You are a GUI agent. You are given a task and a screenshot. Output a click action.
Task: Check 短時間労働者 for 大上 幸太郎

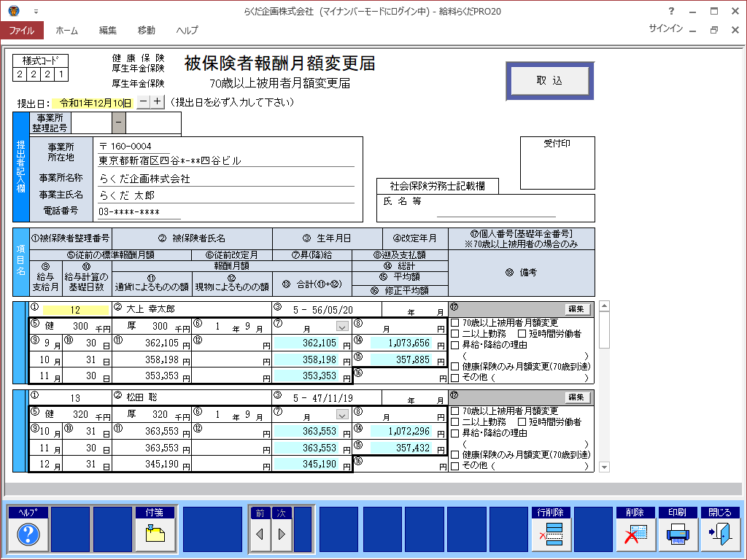coord(522,334)
